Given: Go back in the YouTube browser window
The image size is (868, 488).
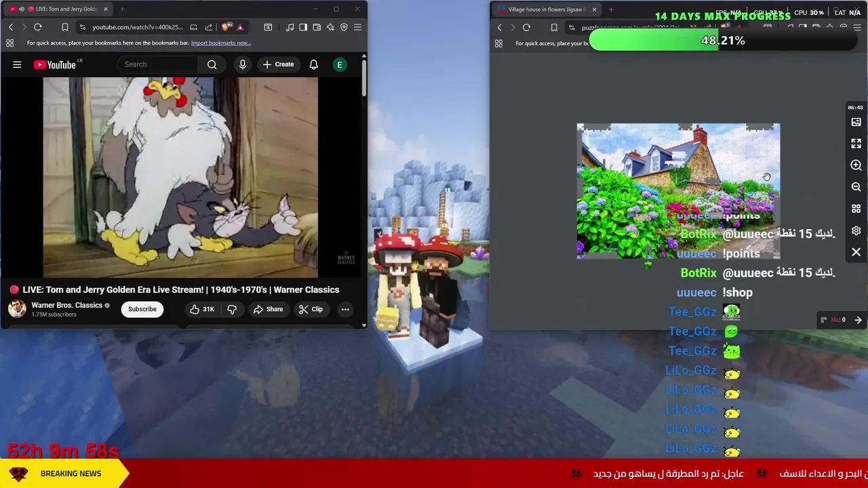Looking at the screenshot, I should [11, 27].
